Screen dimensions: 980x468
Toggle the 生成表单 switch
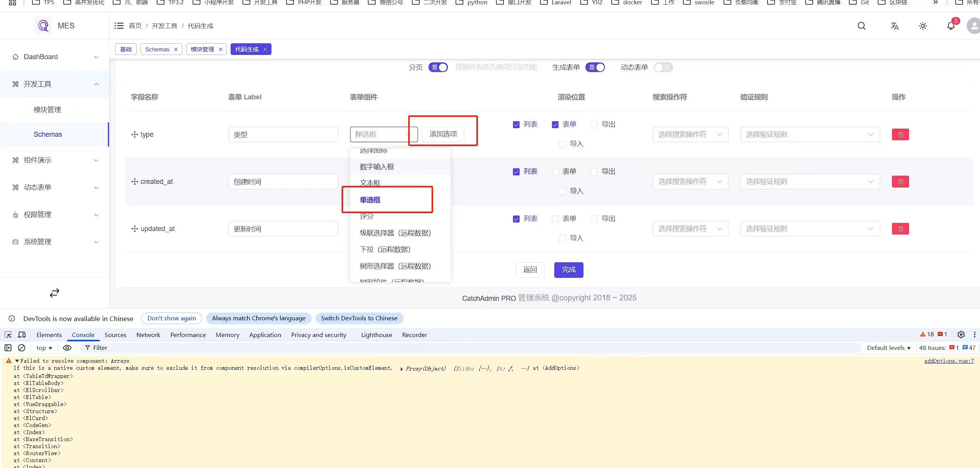point(596,67)
